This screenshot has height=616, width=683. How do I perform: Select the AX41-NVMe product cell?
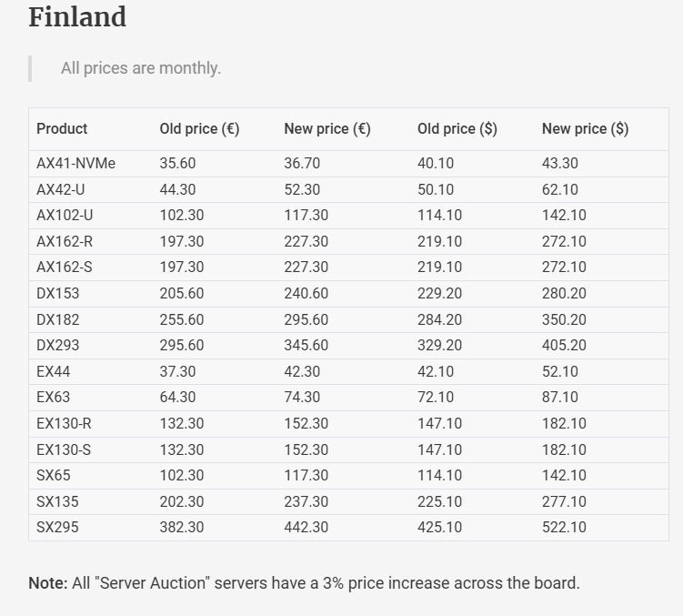75,164
